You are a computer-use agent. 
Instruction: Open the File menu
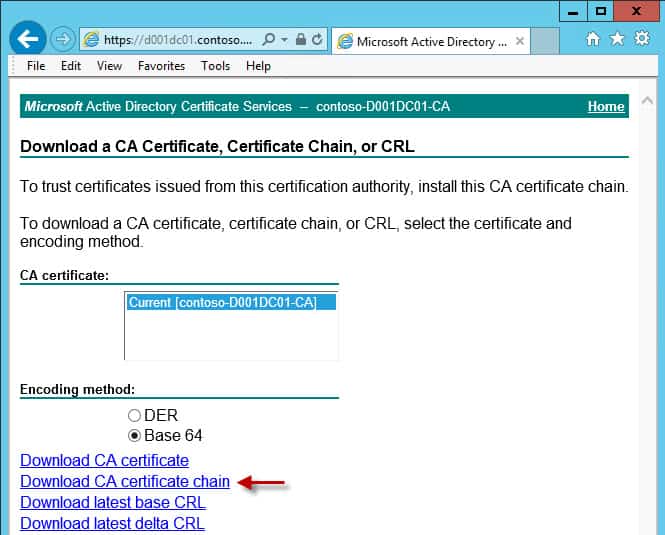click(x=36, y=66)
